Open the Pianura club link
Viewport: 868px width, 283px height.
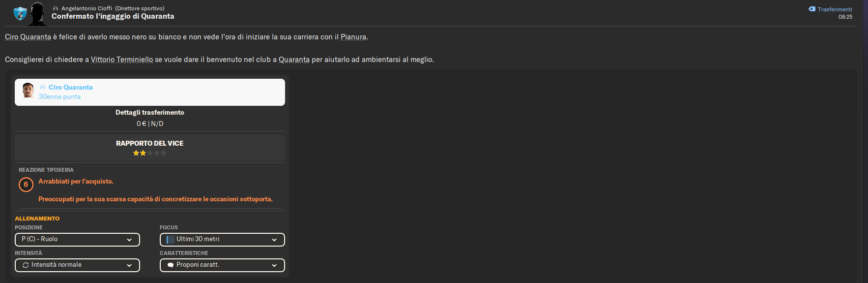tap(353, 37)
